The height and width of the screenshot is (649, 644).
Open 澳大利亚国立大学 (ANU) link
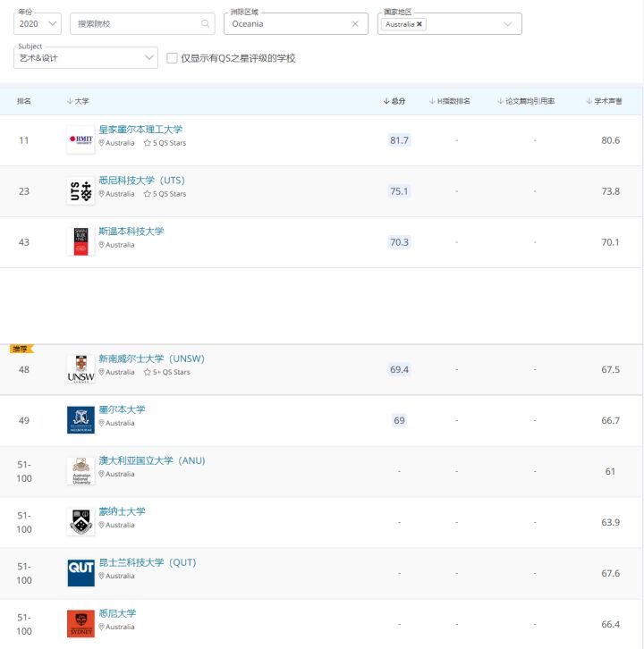(152, 460)
